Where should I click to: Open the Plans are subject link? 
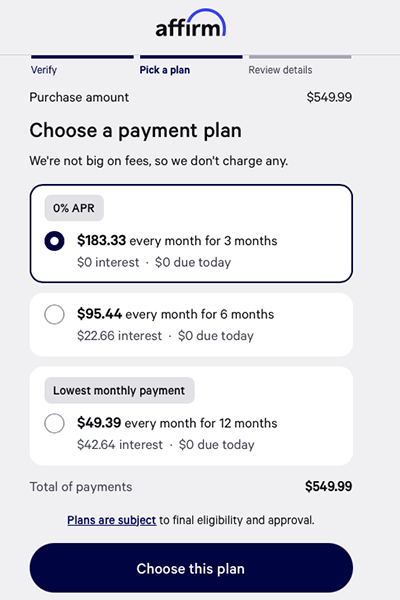pyautogui.click(x=112, y=520)
